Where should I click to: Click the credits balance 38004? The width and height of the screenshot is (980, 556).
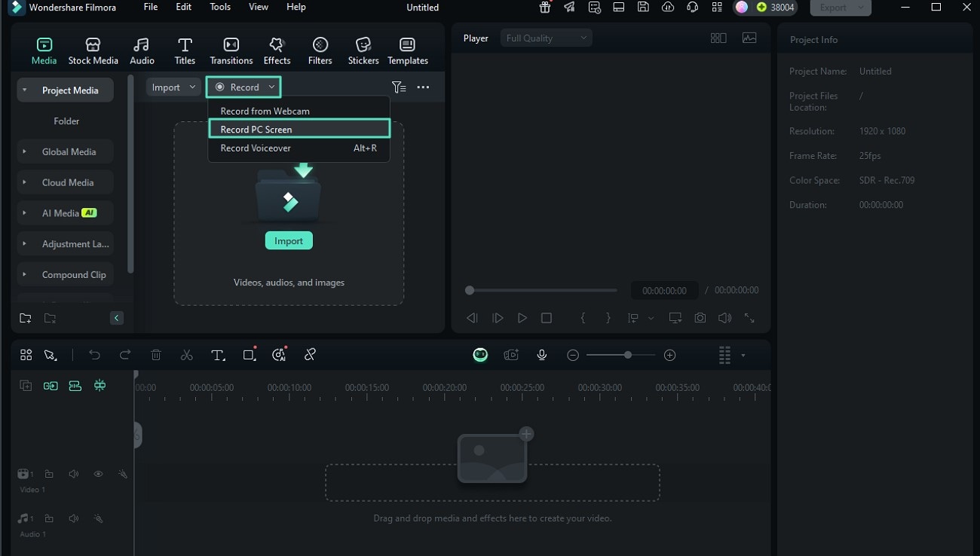coord(774,8)
